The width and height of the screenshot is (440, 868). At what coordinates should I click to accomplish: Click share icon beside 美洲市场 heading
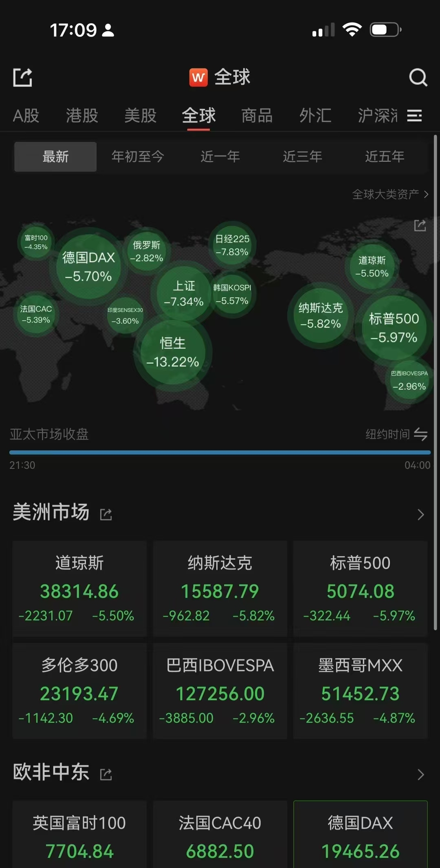(x=106, y=515)
